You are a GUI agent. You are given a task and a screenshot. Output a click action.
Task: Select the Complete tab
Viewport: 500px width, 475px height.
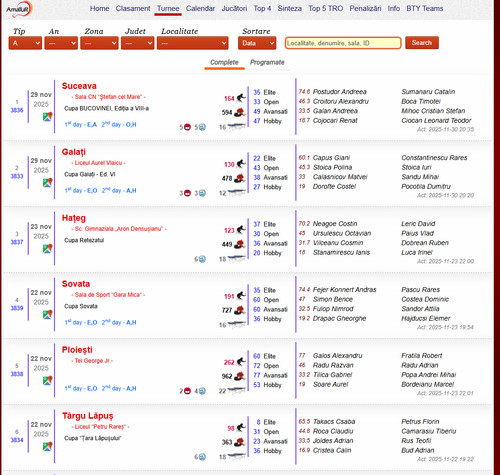(x=224, y=62)
